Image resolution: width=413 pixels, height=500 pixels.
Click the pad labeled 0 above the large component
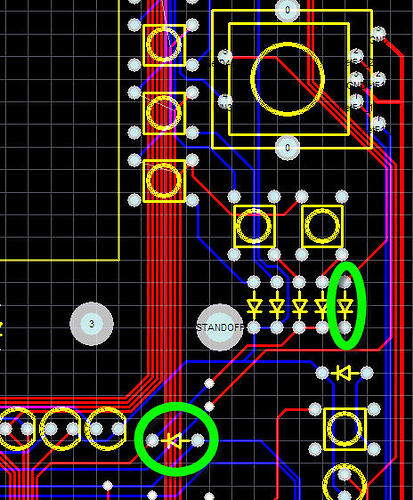[x=287, y=10]
